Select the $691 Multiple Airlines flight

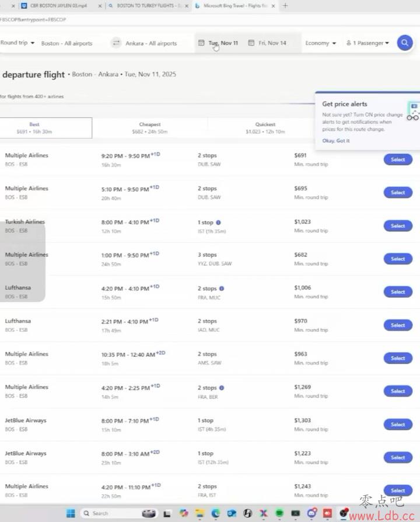click(x=398, y=159)
